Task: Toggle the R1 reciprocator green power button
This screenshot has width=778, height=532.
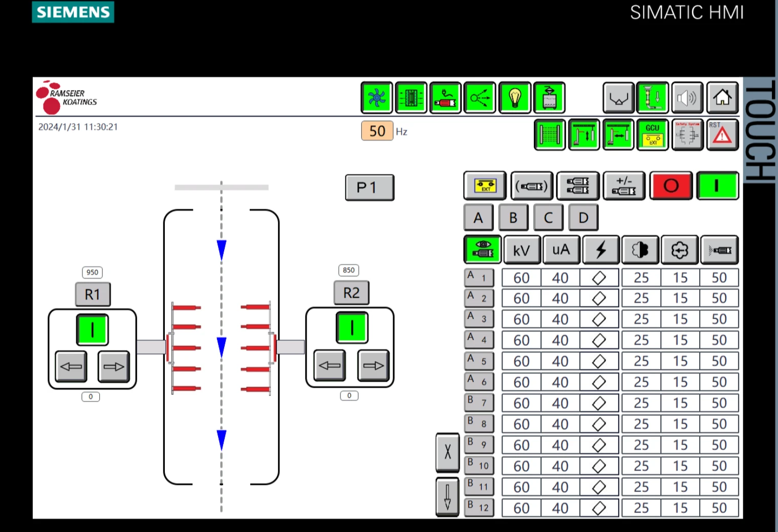Action: point(92,329)
